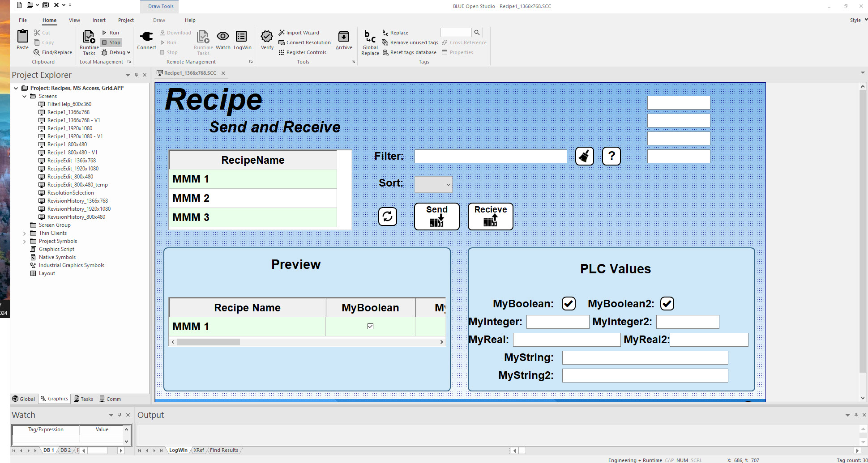868x463 pixels.
Task: Switch to the Tasks explorer tab
Action: pos(84,399)
